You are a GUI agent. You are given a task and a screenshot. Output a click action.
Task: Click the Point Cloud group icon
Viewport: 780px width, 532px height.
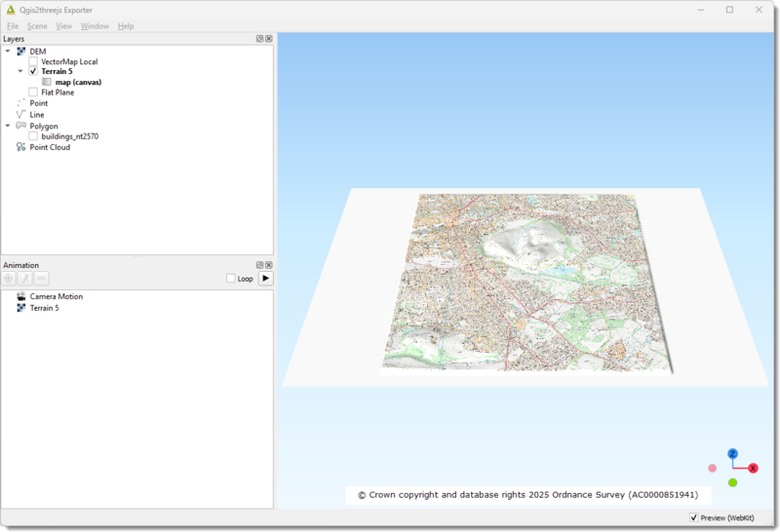pyautogui.click(x=20, y=147)
